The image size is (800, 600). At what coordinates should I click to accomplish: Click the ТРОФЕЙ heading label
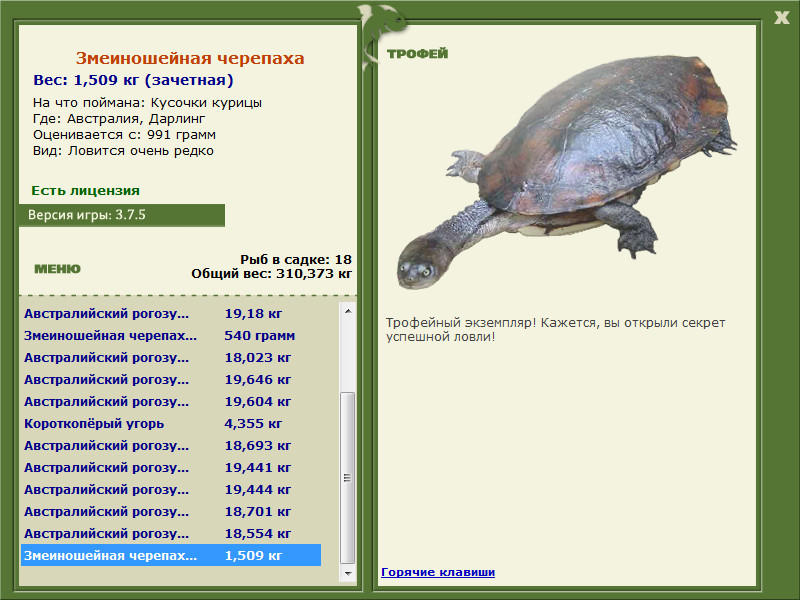(417, 54)
